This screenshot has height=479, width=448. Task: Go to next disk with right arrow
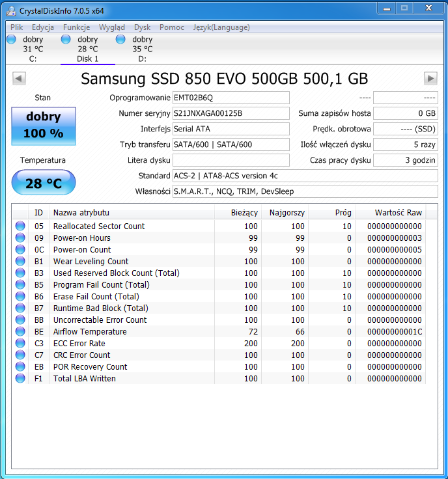point(430,79)
